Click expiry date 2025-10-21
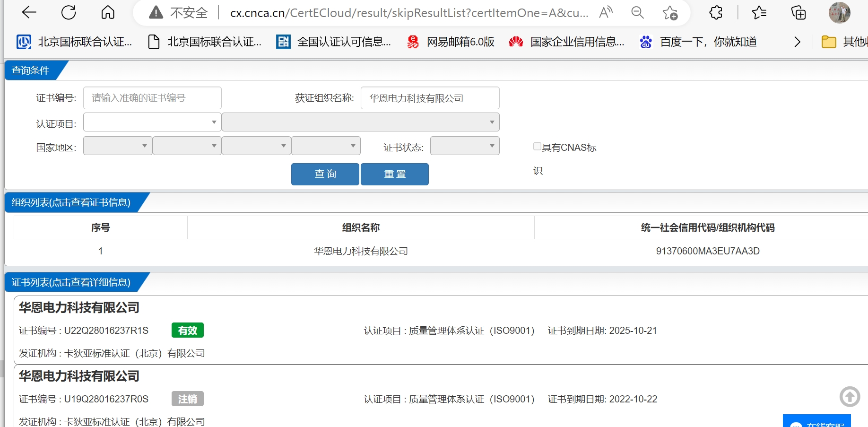The width and height of the screenshot is (868, 427). (633, 331)
